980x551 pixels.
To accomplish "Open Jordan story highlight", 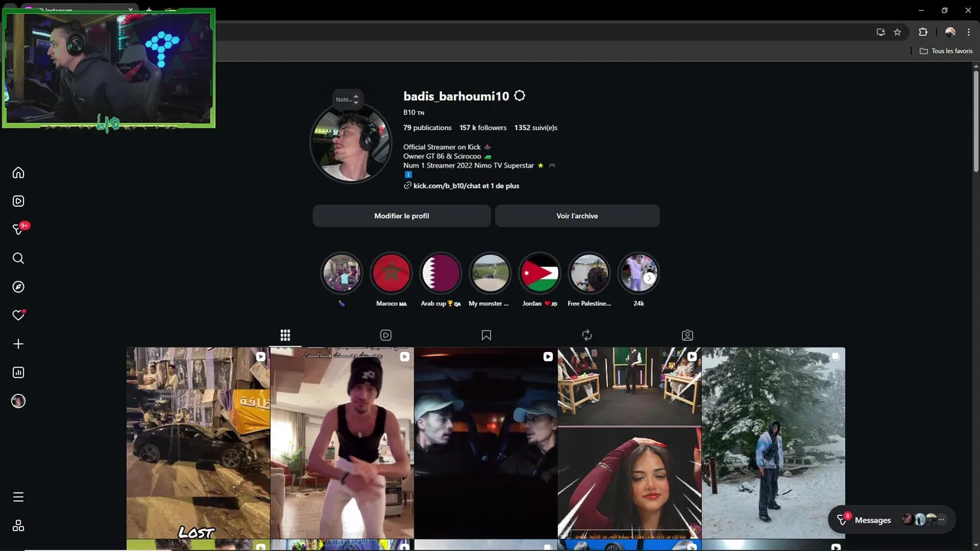I will [x=540, y=273].
